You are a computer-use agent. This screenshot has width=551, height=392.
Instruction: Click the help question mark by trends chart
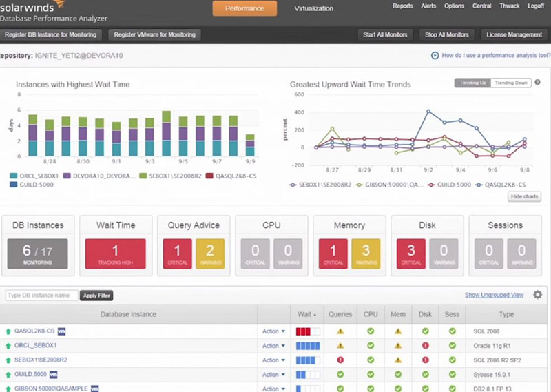click(537, 82)
